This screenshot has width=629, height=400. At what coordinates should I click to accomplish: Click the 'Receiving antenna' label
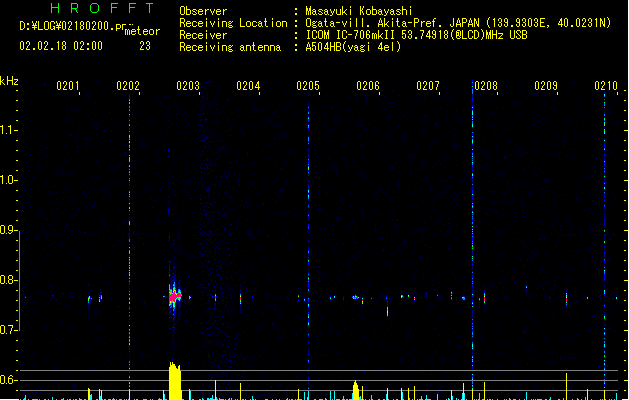pos(230,47)
